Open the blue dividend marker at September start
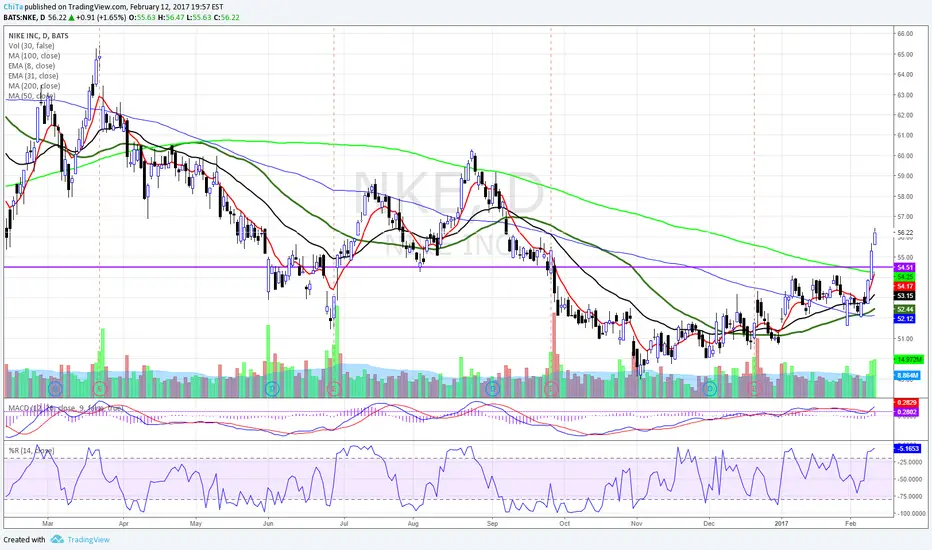Viewport: 932px width, 550px height. [x=492, y=389]
